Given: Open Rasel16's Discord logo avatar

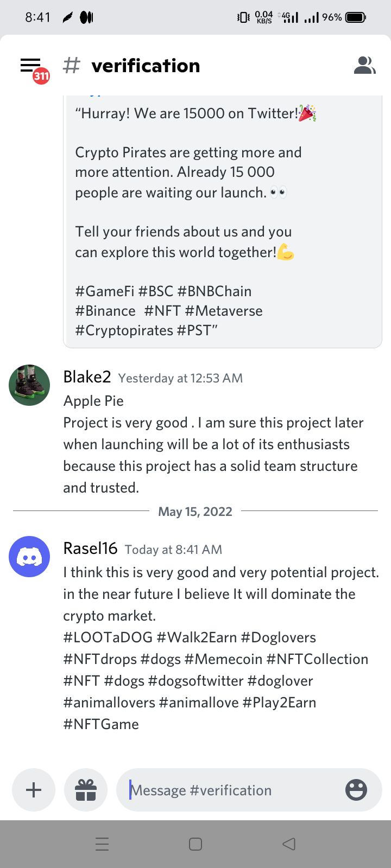Looking at the screenshot, I should tap(29, 557).
